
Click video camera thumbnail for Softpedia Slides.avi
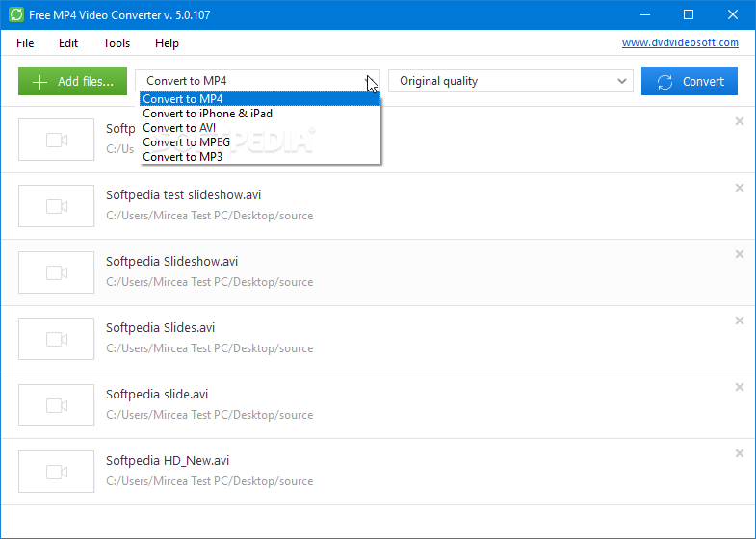coord(57,339)
